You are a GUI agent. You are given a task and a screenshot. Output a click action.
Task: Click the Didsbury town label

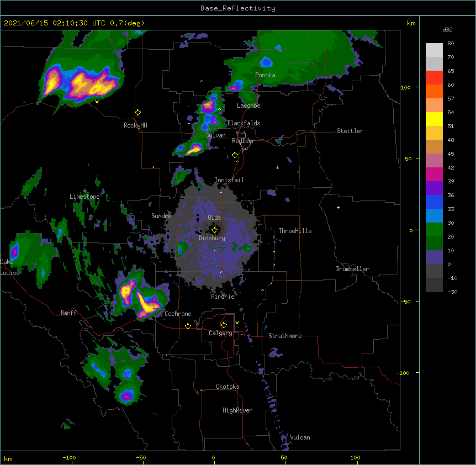pyautogui.click(x=211, y=238)
